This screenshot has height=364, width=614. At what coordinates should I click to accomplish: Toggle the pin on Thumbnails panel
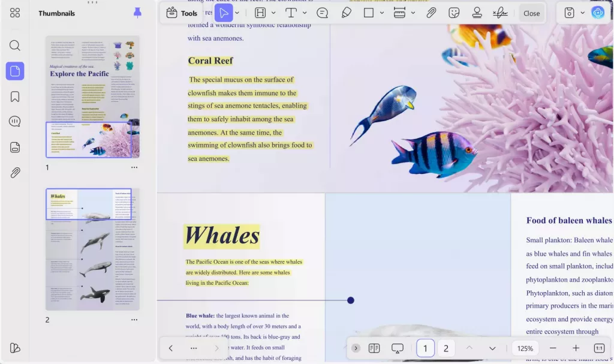[137, 13]
